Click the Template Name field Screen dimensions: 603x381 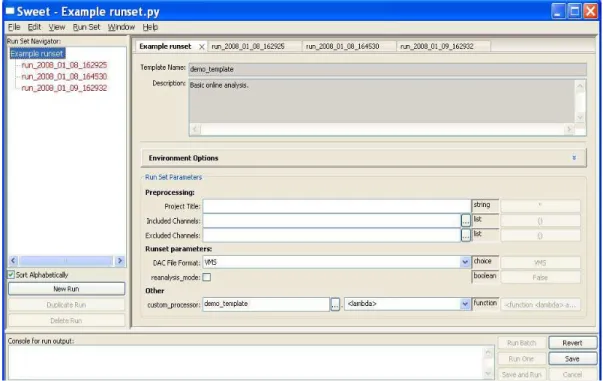click(x=388, y=69)
